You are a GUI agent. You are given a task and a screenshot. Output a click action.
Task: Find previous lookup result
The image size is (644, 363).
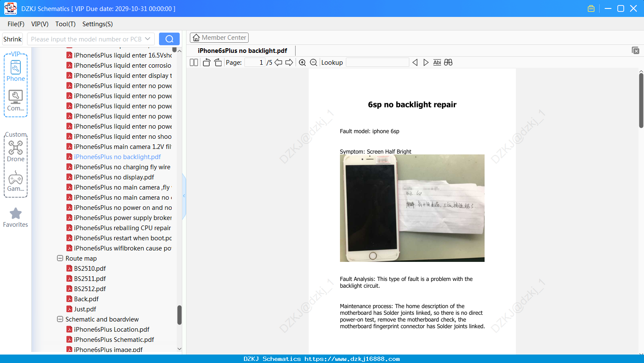(x=415, y=63)
